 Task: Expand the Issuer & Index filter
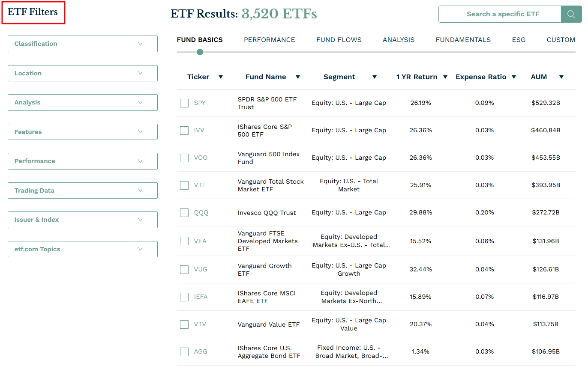[83, 220]
